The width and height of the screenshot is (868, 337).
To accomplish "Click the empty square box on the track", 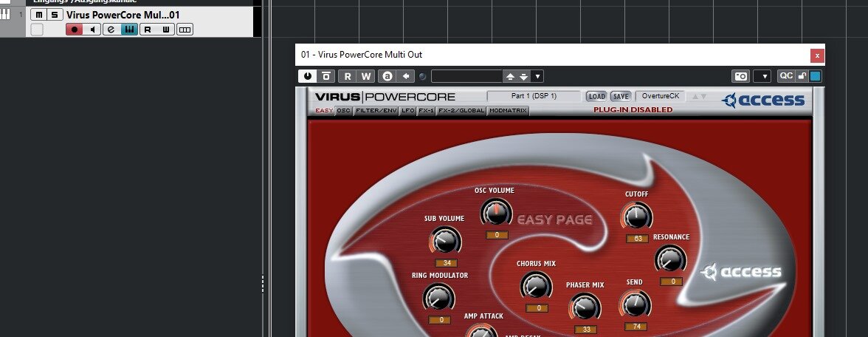I will [37, 30].
